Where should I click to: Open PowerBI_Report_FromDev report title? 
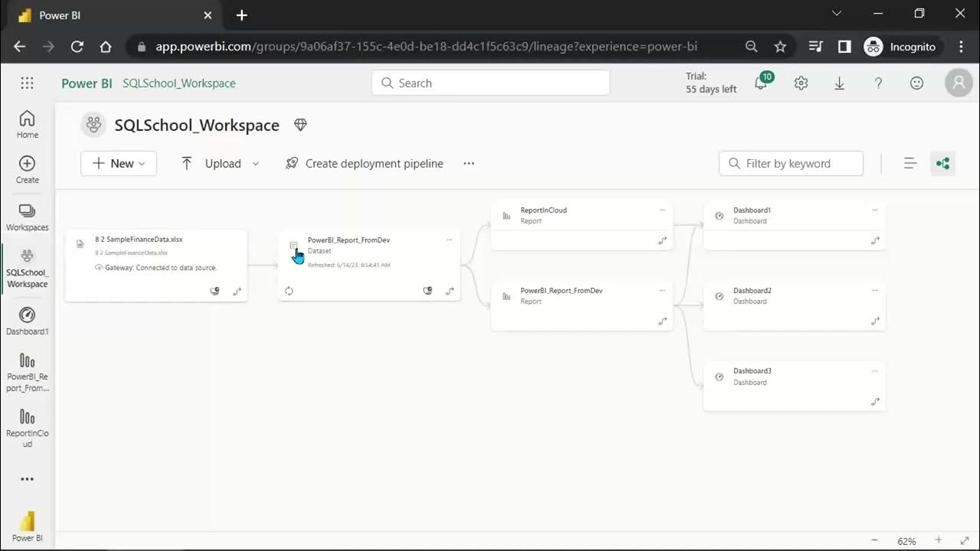(x=561, y=290)
